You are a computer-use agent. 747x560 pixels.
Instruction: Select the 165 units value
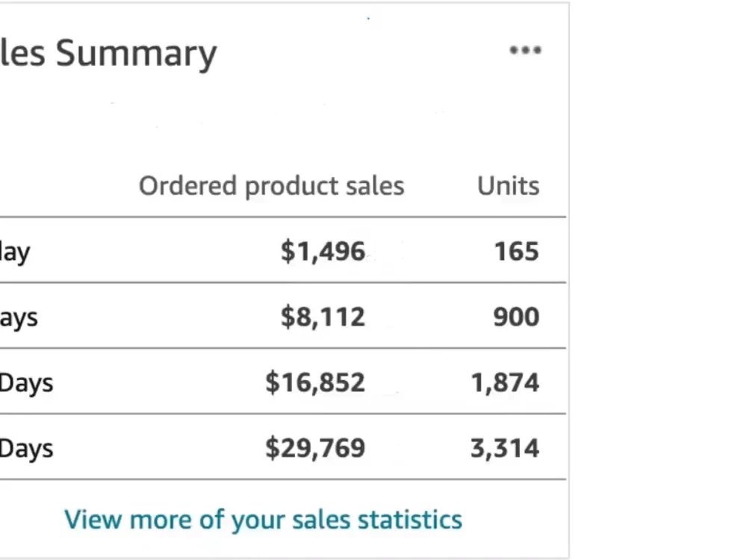[516, 251]
